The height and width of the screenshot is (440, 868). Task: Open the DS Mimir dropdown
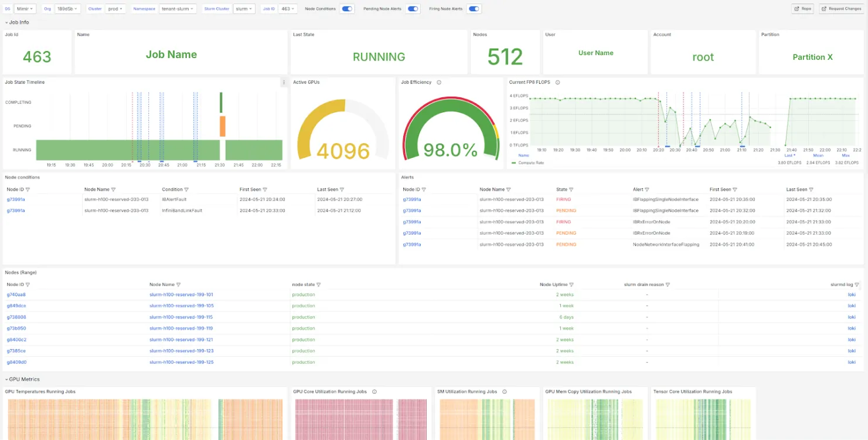25,9
